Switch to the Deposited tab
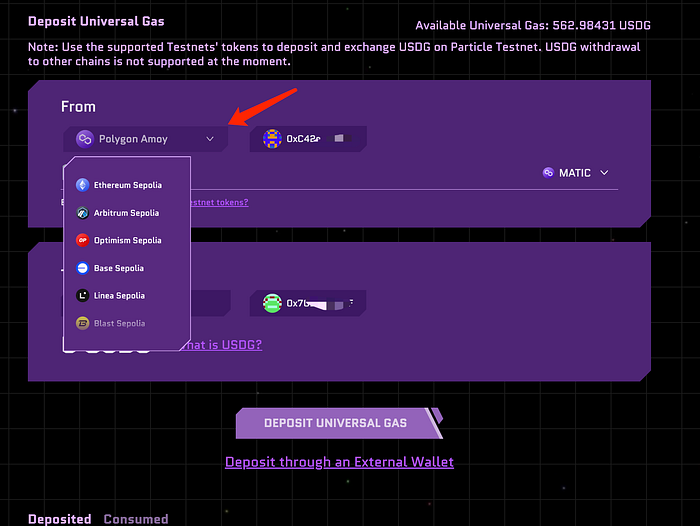Image resolution: width=700 pixels, height=526 pixels. pyautogui.click(x=61, y=519)
